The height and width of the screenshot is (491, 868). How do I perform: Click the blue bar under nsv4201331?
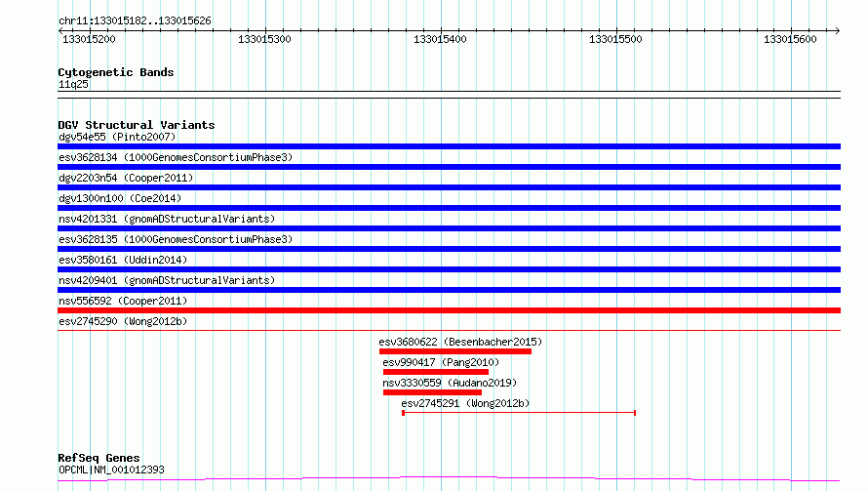click(x=449, y=228)
